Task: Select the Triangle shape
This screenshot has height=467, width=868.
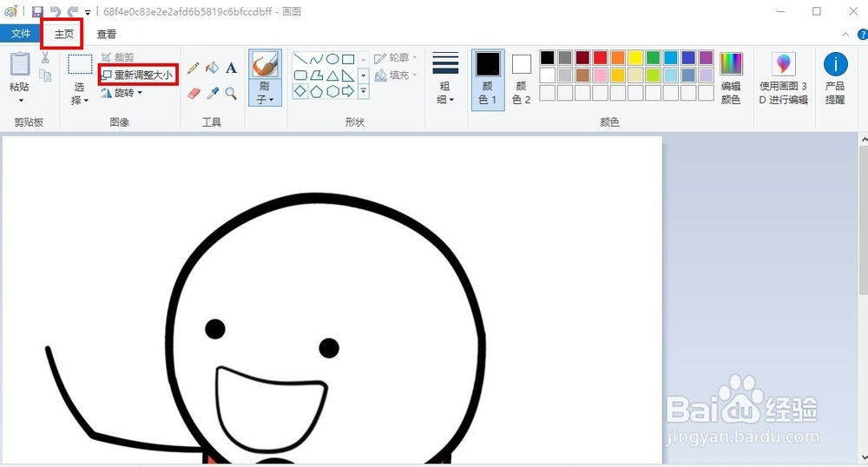Action: click(x=332, y=76)
